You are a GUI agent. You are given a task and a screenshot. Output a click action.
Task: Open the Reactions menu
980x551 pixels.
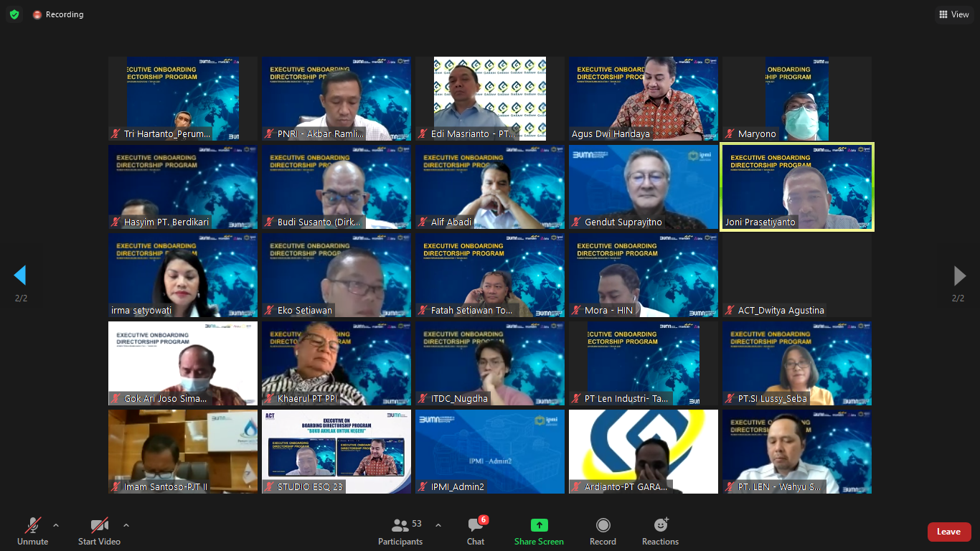pos(660,532)
